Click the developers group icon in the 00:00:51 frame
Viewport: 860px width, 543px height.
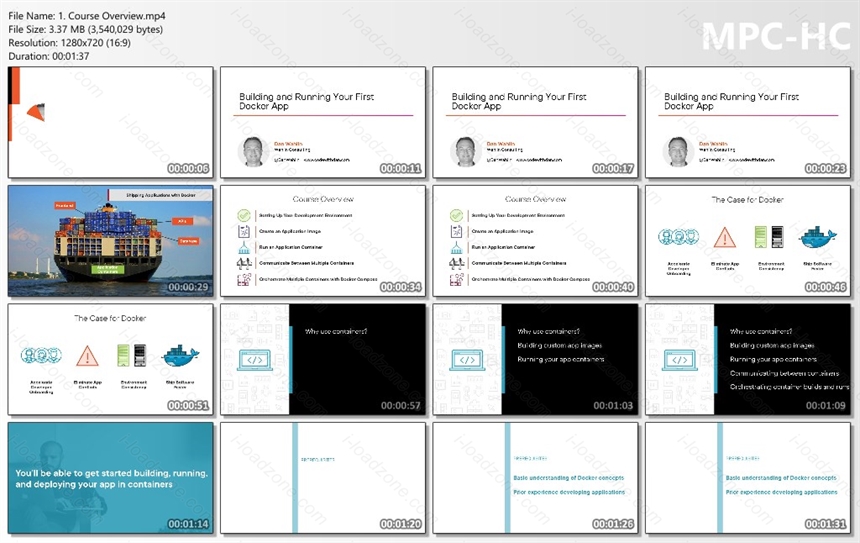click(41, 355)
